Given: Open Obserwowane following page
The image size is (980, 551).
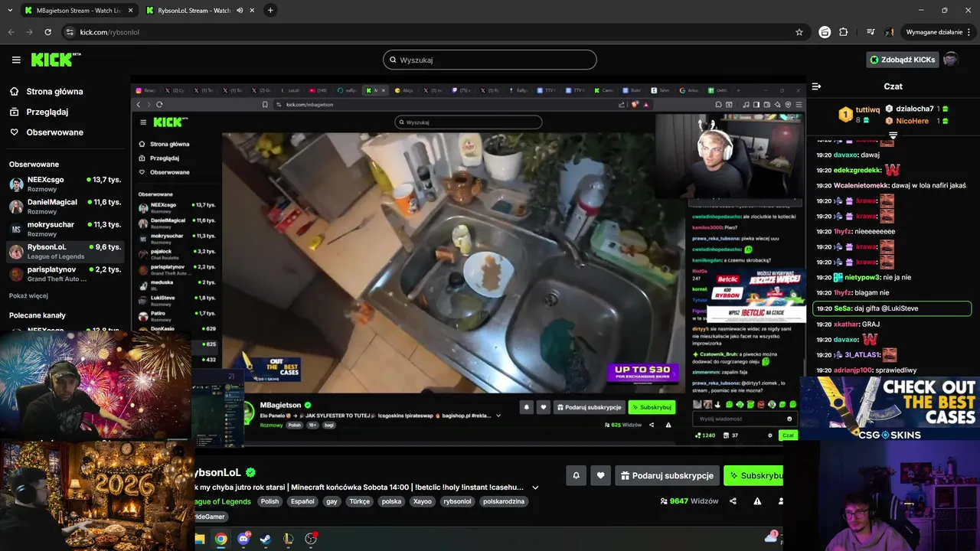Looking at the screenshot, I should coord(54,132).
